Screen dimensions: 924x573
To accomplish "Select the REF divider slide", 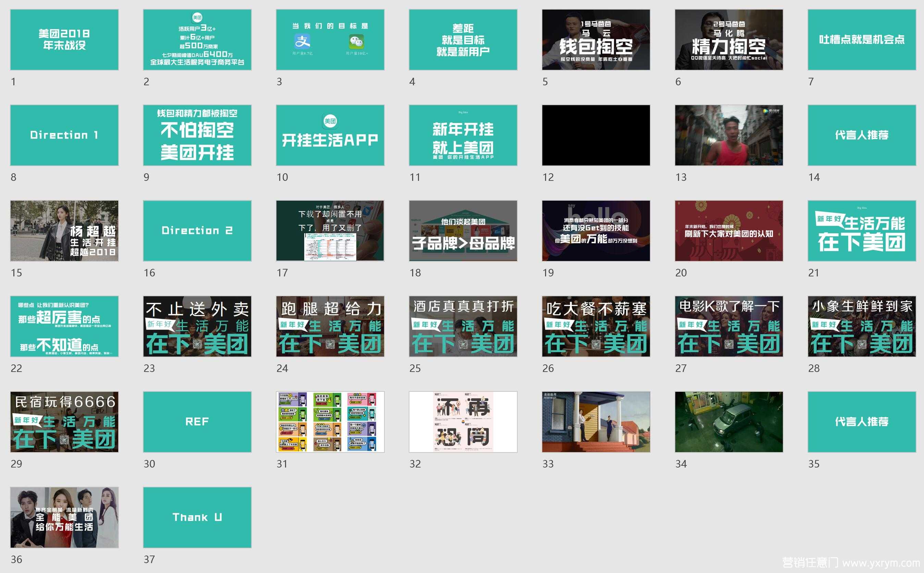I will (197, 422).
